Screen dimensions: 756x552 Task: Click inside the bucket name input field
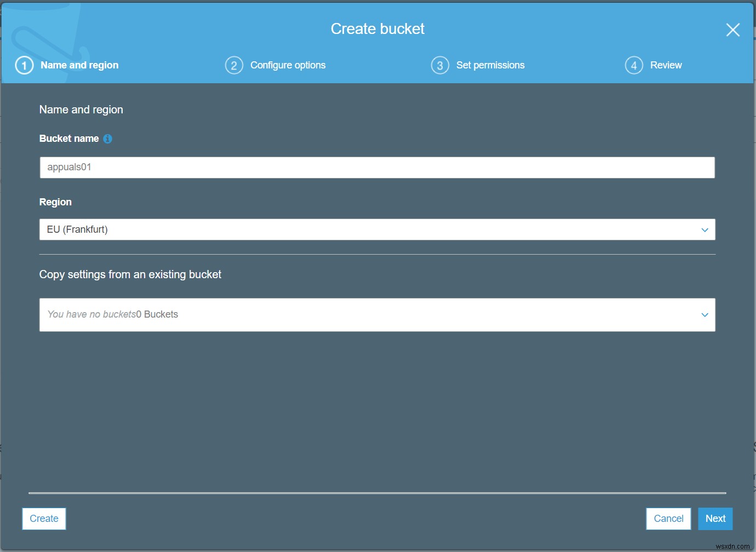point(377,167)
